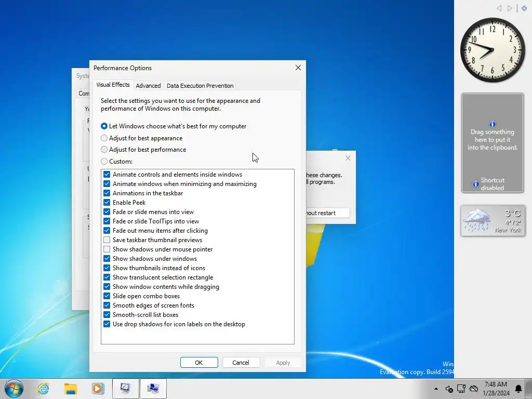532x399 pixels.
Task: Open the network status tray icon
Action: click(461, 389)
